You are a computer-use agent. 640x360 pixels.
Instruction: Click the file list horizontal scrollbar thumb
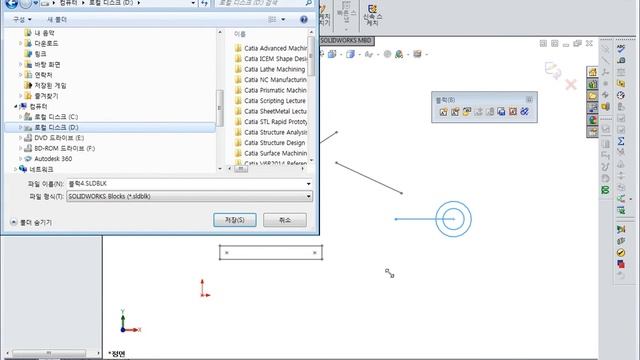240,169
